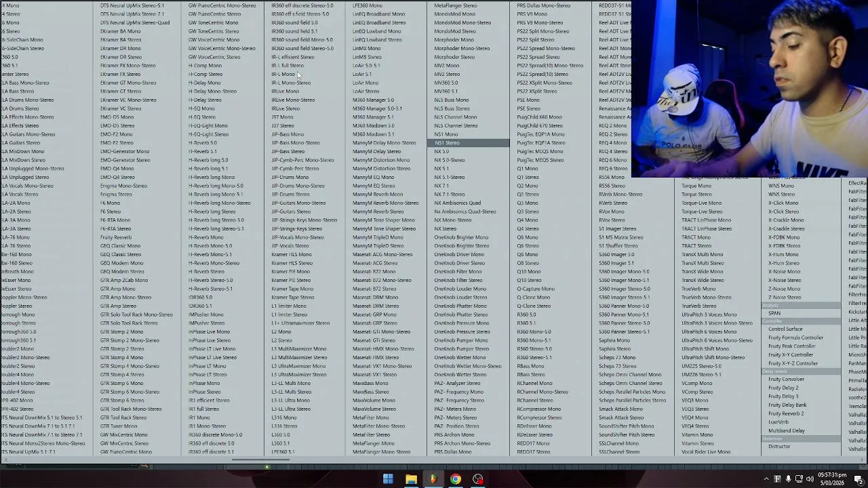
Task: Choose F6 Stereo equalizer
Action: click(111, 211)
